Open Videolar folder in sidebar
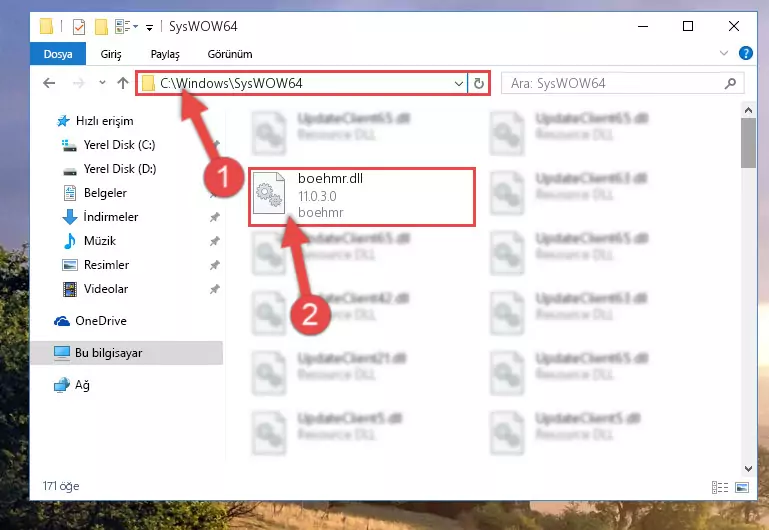This screenshot has width=769, height=530. tap(105, 289)
